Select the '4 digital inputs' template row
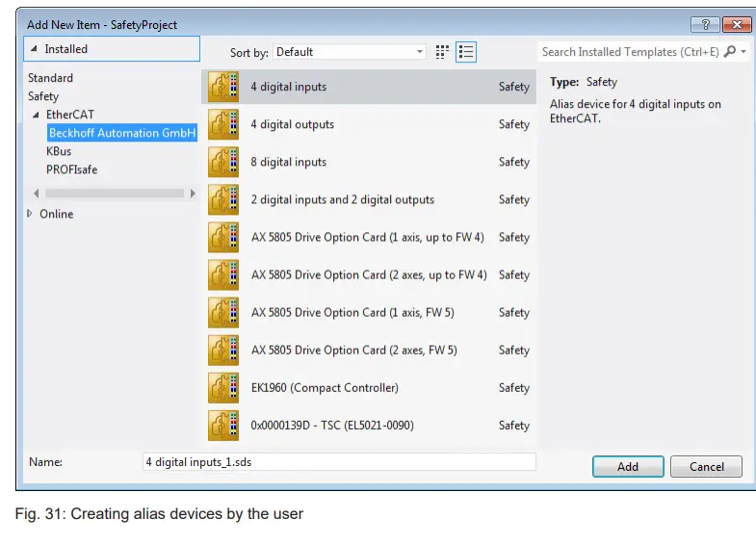This screenshot has width=756, height=545. [368, 87]
